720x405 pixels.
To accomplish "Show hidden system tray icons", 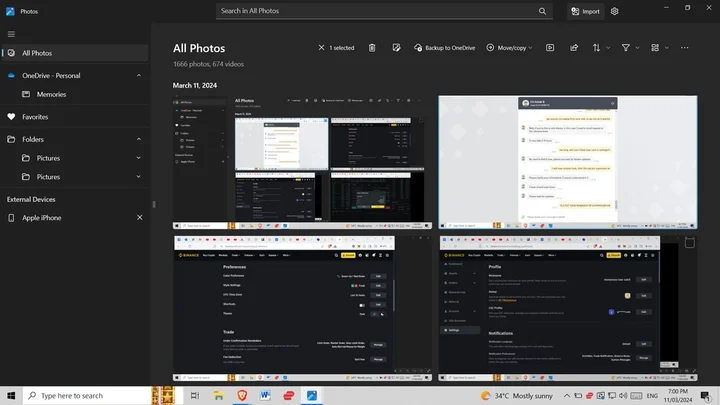I will 567,395.
